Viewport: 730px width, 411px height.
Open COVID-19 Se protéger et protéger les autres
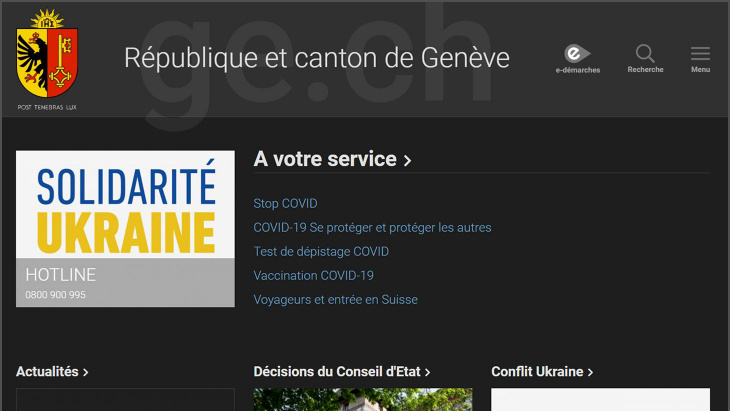pos(372,228)
